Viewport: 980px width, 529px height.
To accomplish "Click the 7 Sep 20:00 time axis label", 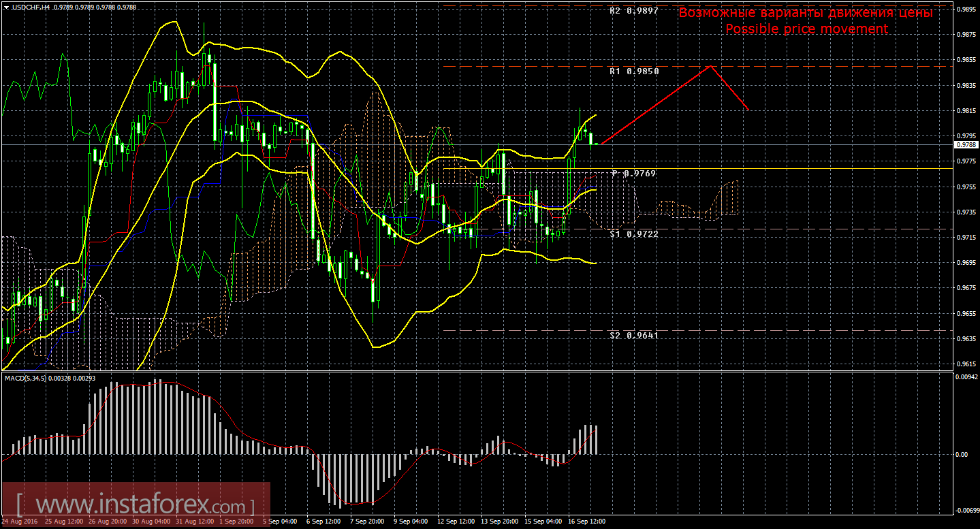I will [366, 522].
